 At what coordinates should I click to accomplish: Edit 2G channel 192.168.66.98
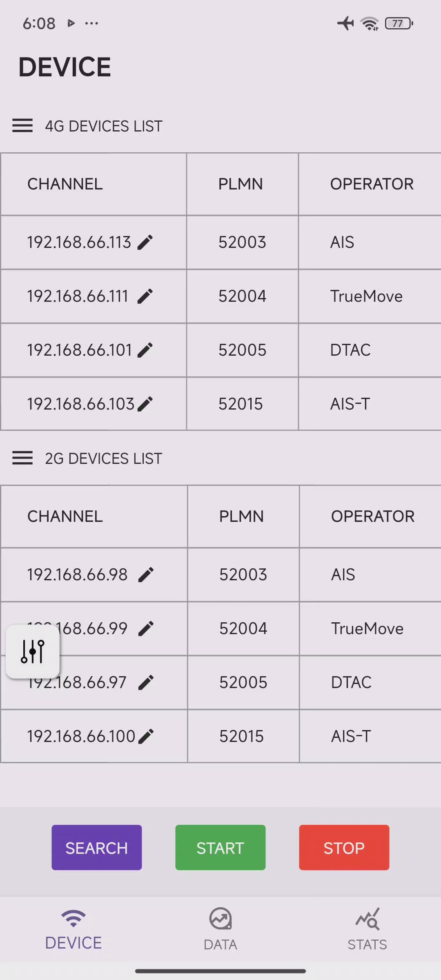pyautogui.click(x=146, y=575)
